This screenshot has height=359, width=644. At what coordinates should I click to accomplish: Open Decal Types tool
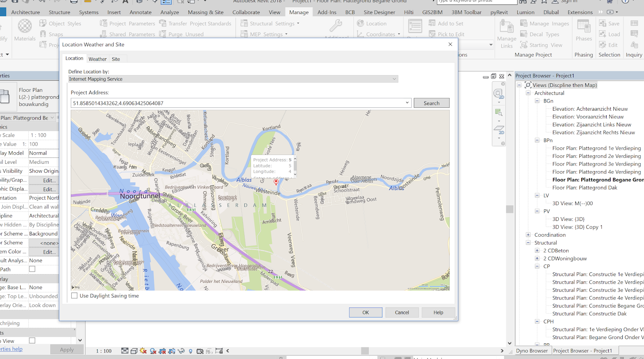click(x=540, y=34)
